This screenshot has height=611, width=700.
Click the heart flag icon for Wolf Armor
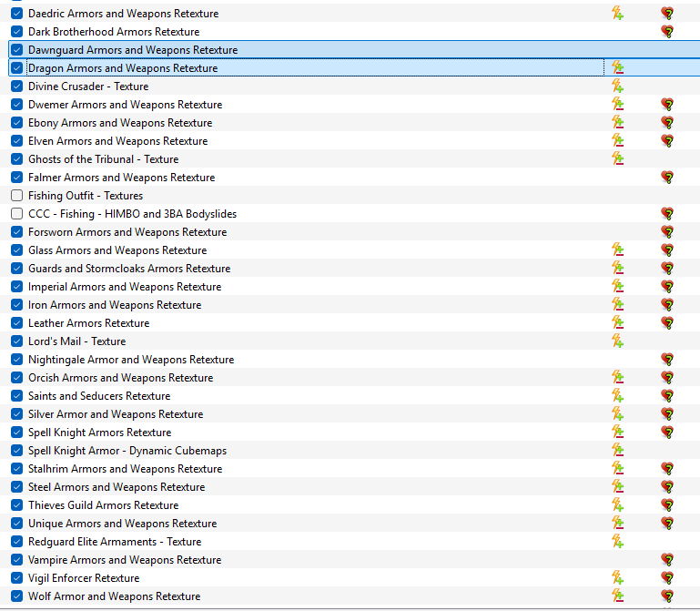coord(667,596)
